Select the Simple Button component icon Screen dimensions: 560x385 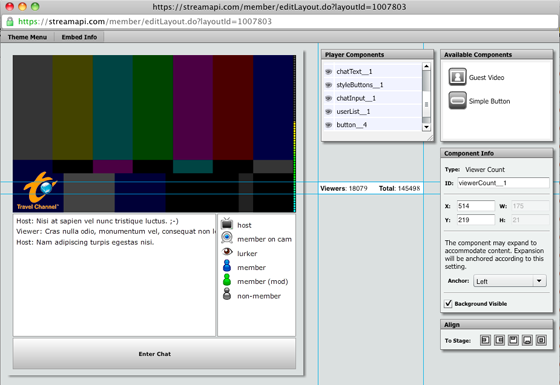pos(458,100)
